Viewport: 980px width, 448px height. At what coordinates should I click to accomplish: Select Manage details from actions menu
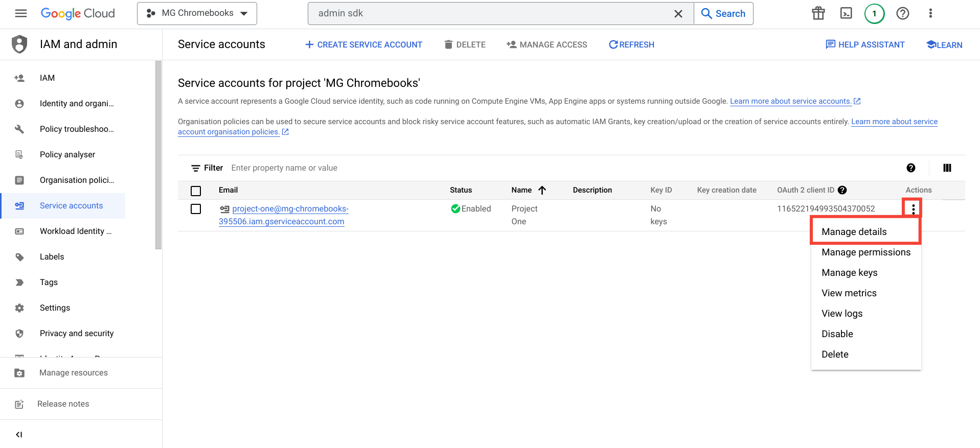coord(866,232)
